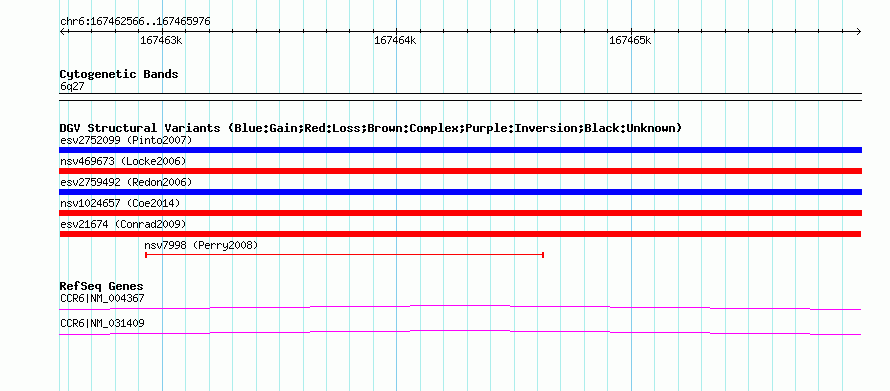Click the 167463k ruler tick label
Screen dimensions: 890x391
tap(161, 40)
